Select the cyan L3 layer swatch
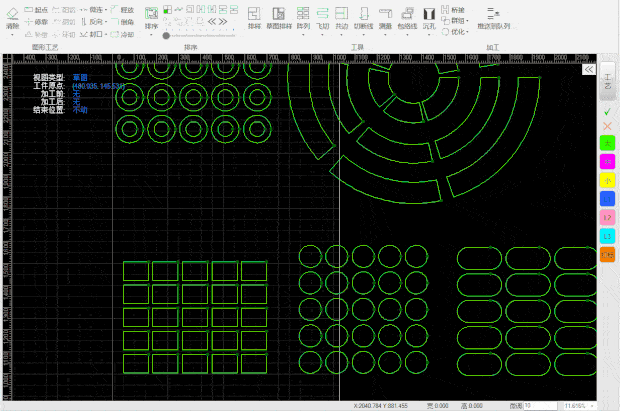 tap(607, 236)
